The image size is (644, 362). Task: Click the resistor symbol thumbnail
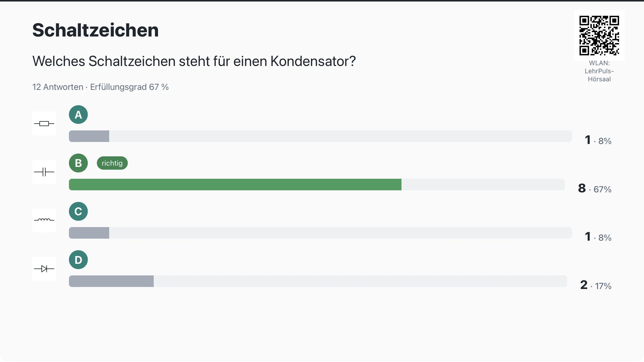click(x=44, y=124)
